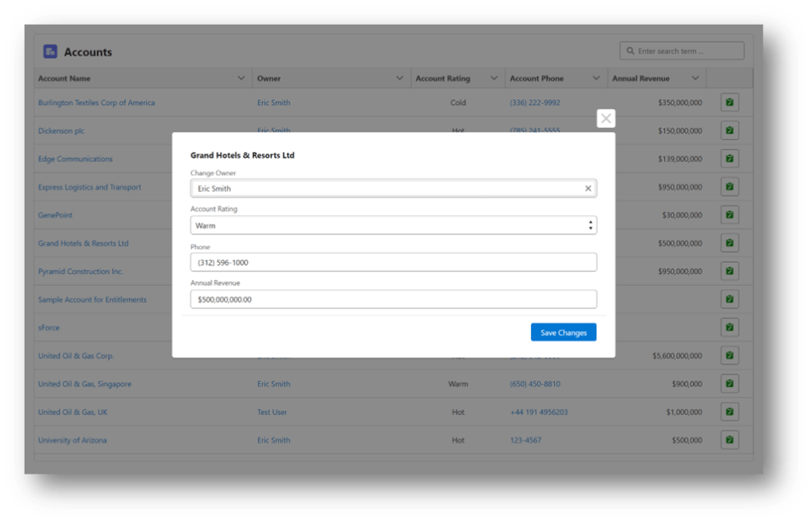The image size is (812, 523).
Task: Click edit icon for sForce row
Action: 729,327
